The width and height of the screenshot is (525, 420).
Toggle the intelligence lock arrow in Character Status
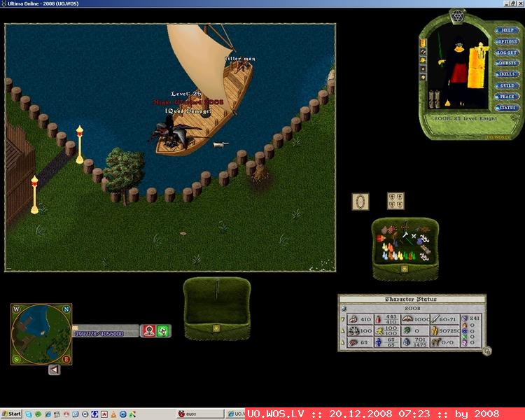tap(342, 342)
